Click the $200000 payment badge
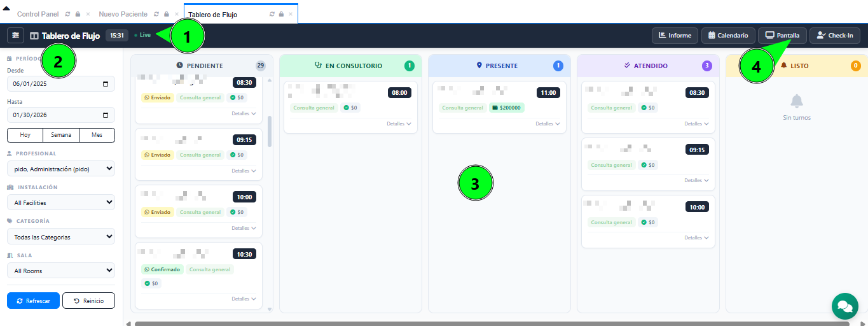This screenshot has height=326, width=868. [x=507, y=108]
